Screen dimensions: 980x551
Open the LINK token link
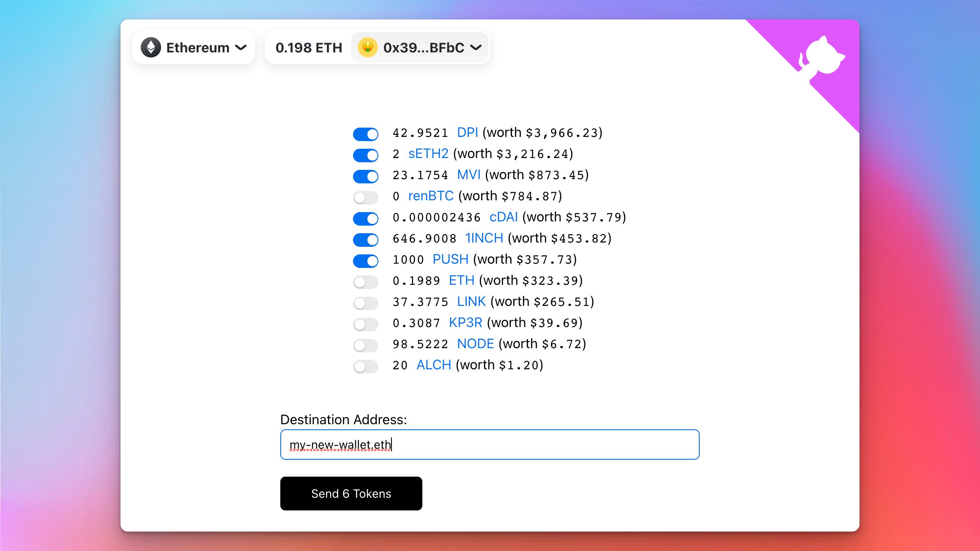[471, 301]
